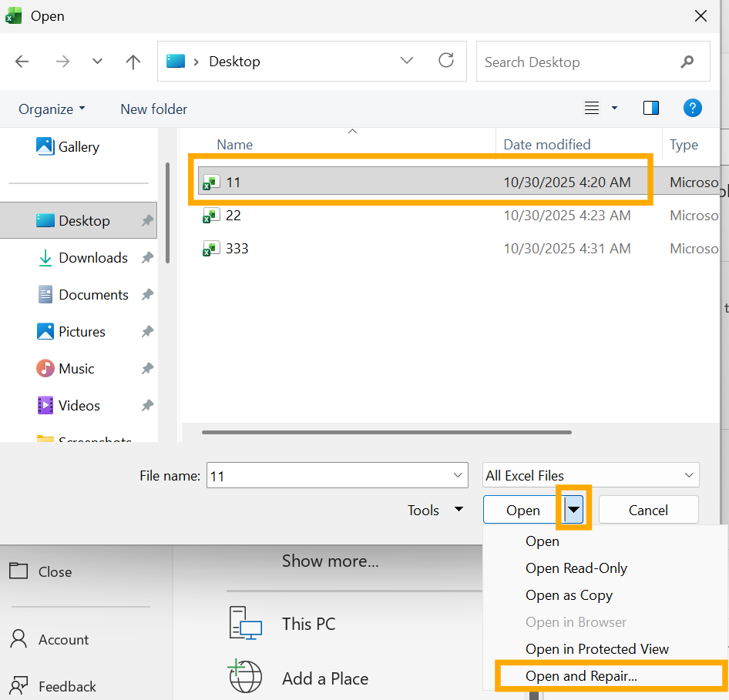Open the Pictures folder in sidebar
The image size is (729, 700).
[82, 331]
